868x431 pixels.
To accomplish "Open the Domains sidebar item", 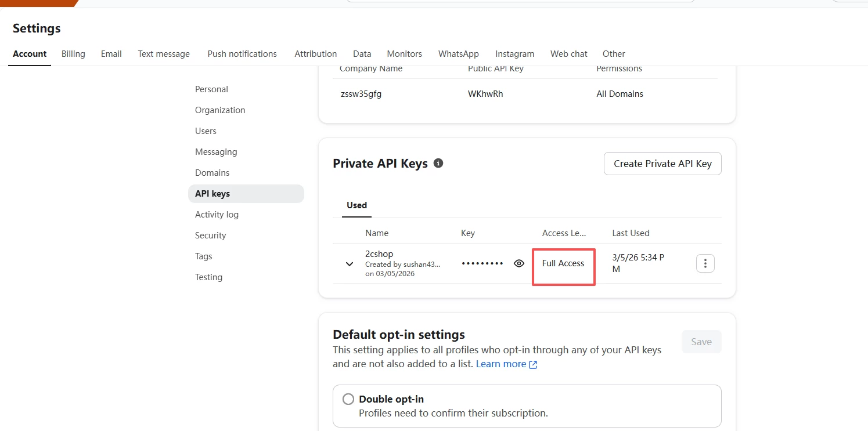I will click(x=212, y=173).
